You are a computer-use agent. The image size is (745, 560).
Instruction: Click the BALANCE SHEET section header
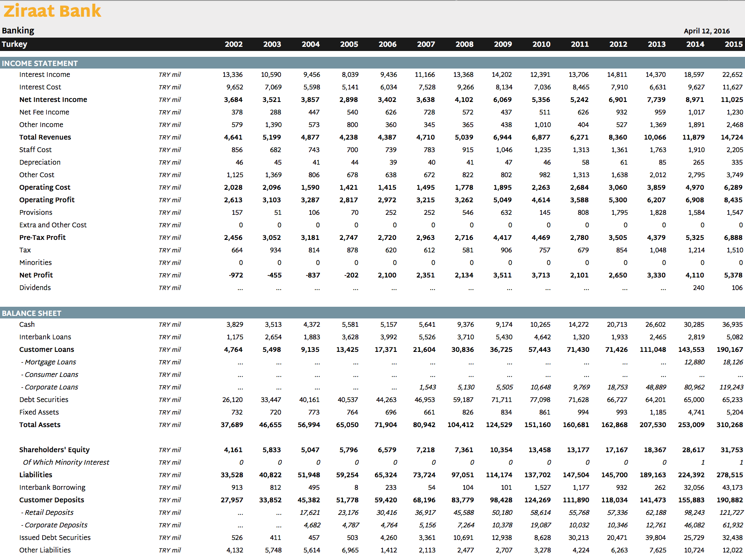point(31,313)
